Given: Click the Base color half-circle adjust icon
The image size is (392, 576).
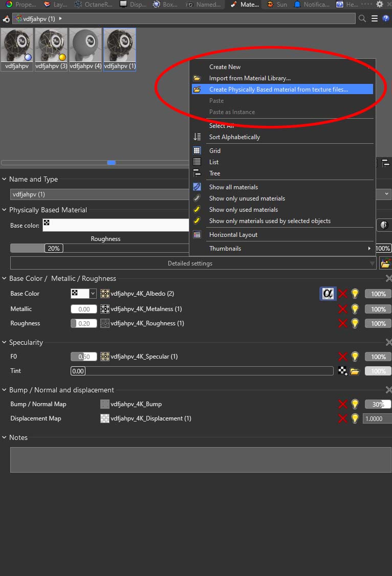Looking at the screenshot, I should click(x=384, y=225).
